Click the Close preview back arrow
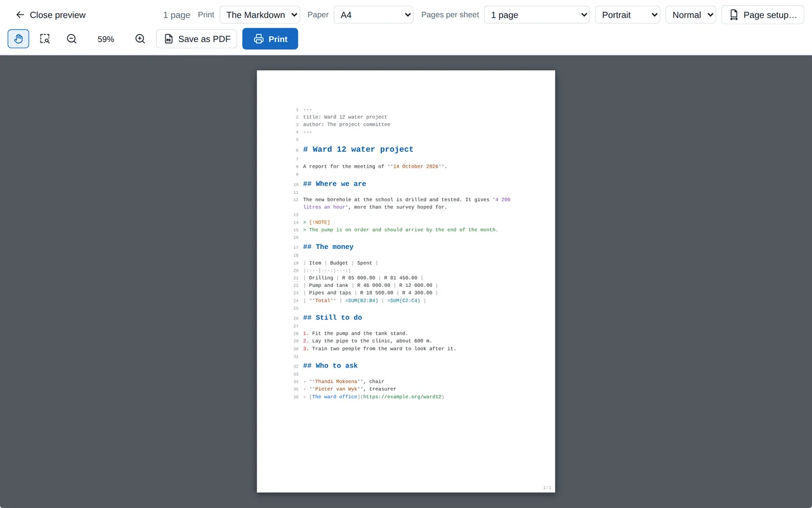Image resolution: width=812 pixels, height=508 pixels. pyautogui.click(x=50, y=15)
